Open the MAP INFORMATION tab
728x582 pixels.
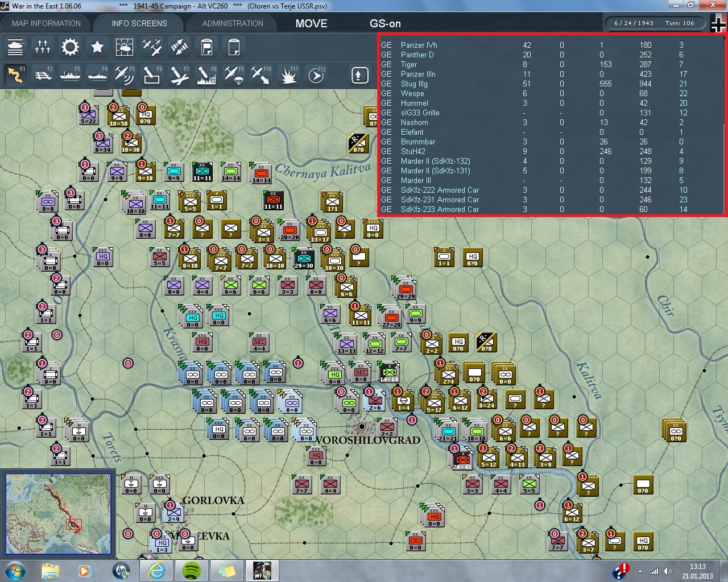click(46, 23)
